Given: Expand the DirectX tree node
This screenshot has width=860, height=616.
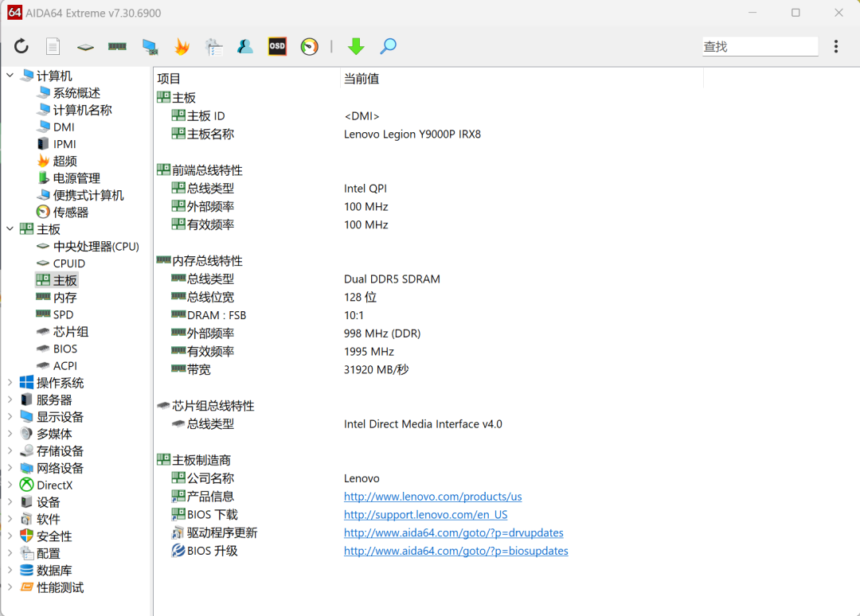Looking at the screenshot, I should [x=10, y=484].
